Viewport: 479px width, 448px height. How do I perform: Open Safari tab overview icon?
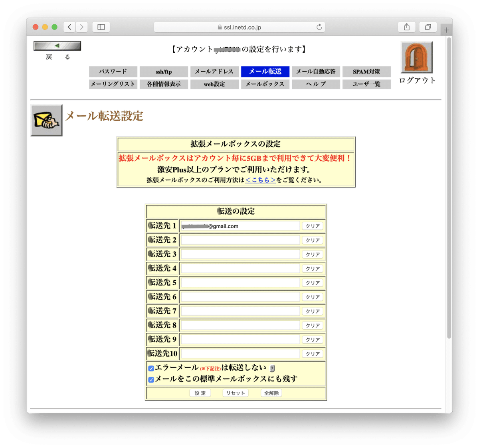tap(428, 27)
